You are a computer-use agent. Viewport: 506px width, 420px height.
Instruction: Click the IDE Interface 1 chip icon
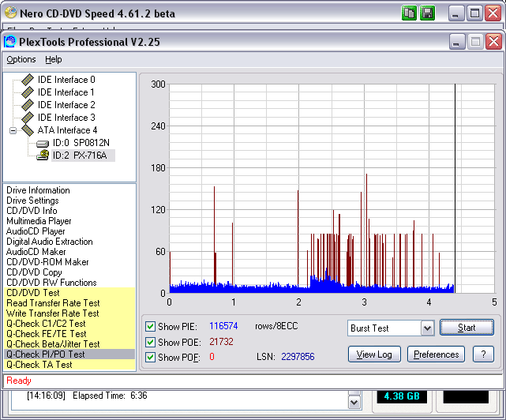pos(28,92)
